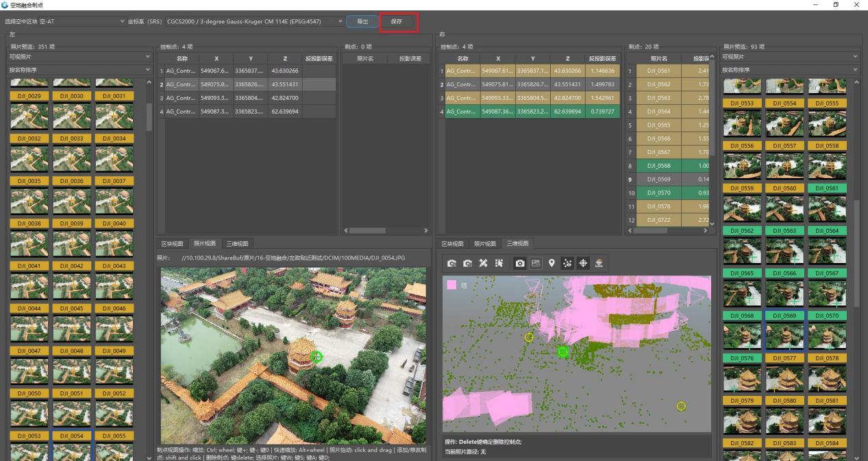The width and height of the screenshot is (868, 461).
Task: Switch to left panel 区块视图 tab
Action: point(172,243)
